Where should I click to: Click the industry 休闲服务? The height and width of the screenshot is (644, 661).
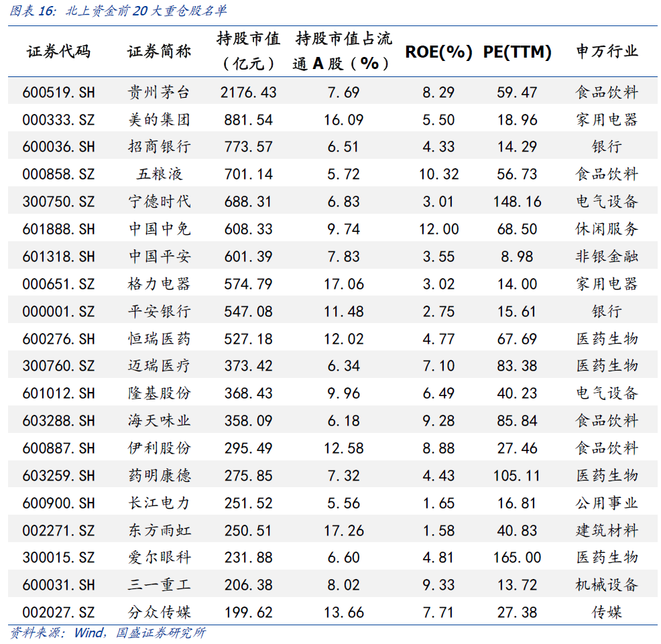(607, 229)
